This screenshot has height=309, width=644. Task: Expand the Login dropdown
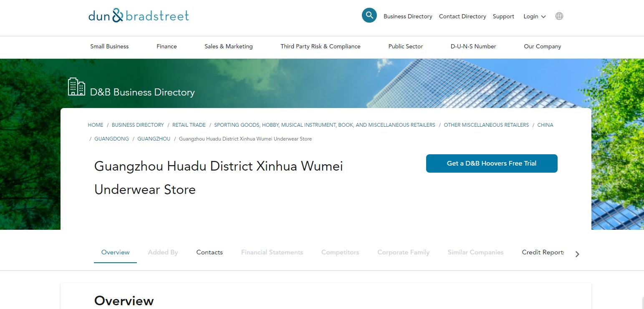pyautogui.click(x=534, y=17)
